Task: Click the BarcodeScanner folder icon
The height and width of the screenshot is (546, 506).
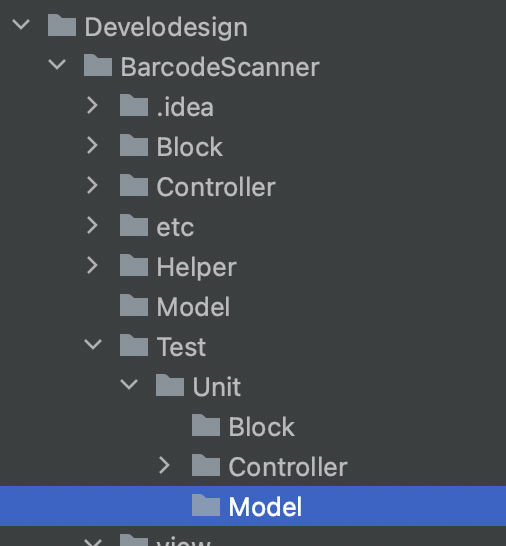Action: pyautogui.click(x=98, y=65)
